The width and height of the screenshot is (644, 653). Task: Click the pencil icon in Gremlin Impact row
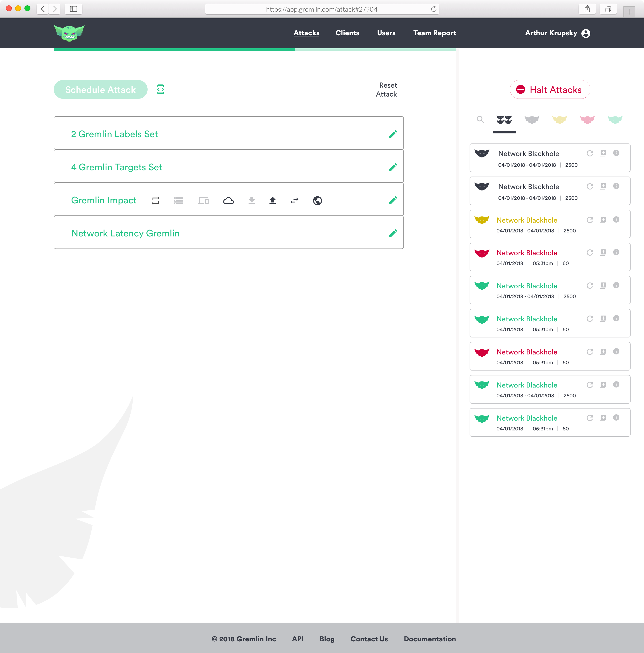coord(393,200)
